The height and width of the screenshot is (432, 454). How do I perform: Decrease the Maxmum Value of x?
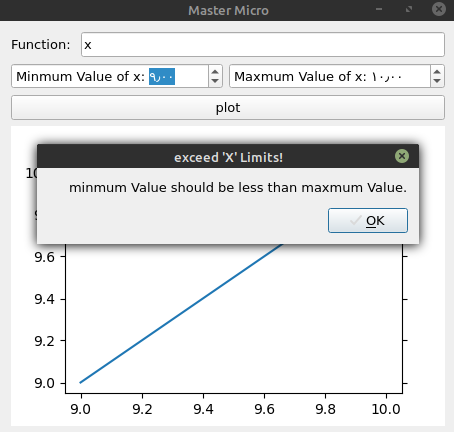pos(437,81)
